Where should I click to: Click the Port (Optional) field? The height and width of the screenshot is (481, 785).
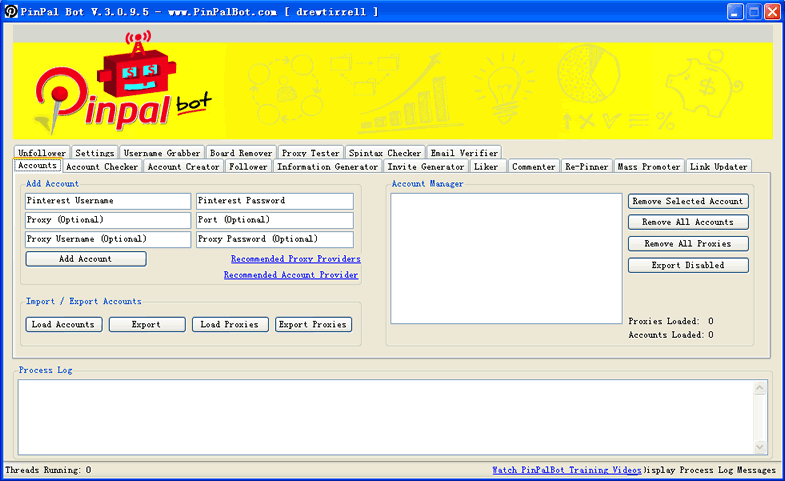(x=275, y=220)
